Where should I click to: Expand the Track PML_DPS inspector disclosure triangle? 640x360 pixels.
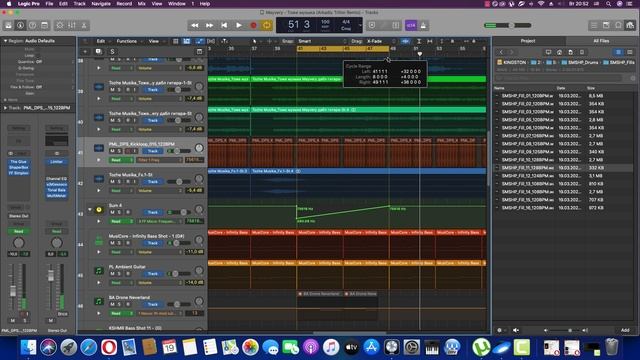click(x=5, y=108)
